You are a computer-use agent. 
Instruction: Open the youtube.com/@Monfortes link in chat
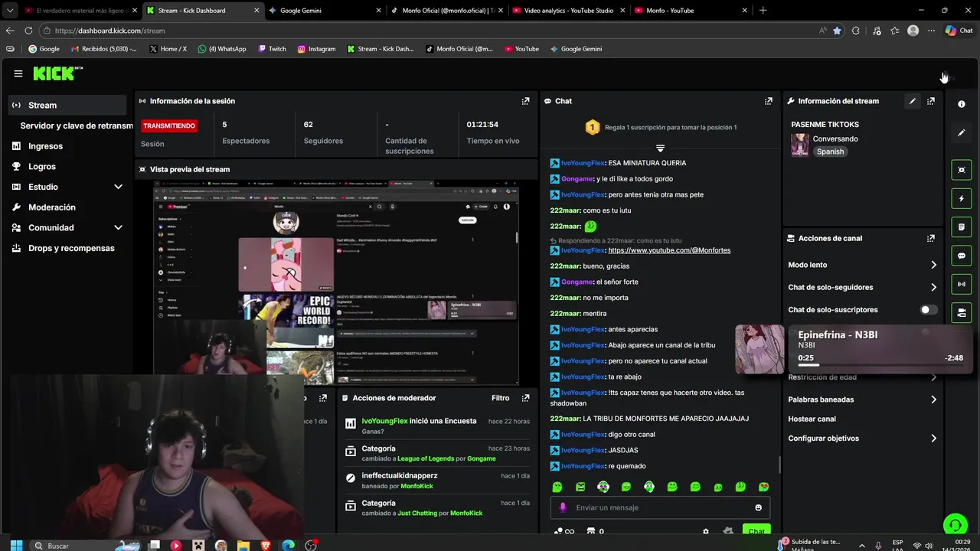coord(669,250)
